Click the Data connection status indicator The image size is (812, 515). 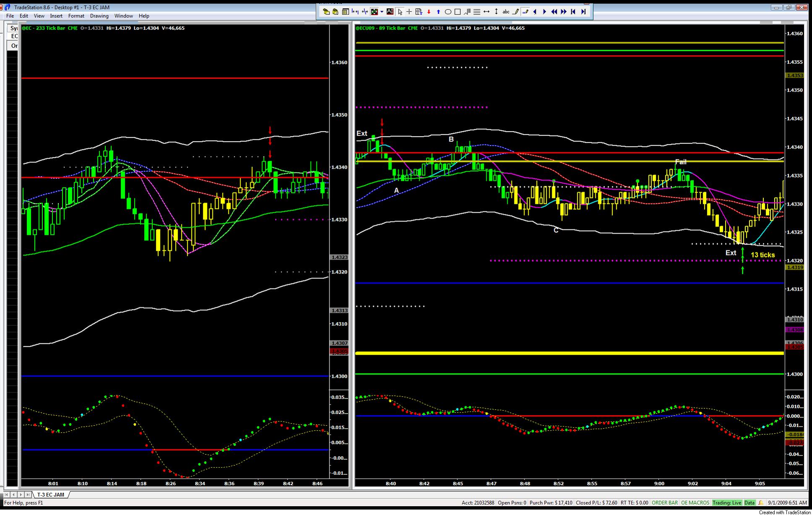(x=749, y=503)
